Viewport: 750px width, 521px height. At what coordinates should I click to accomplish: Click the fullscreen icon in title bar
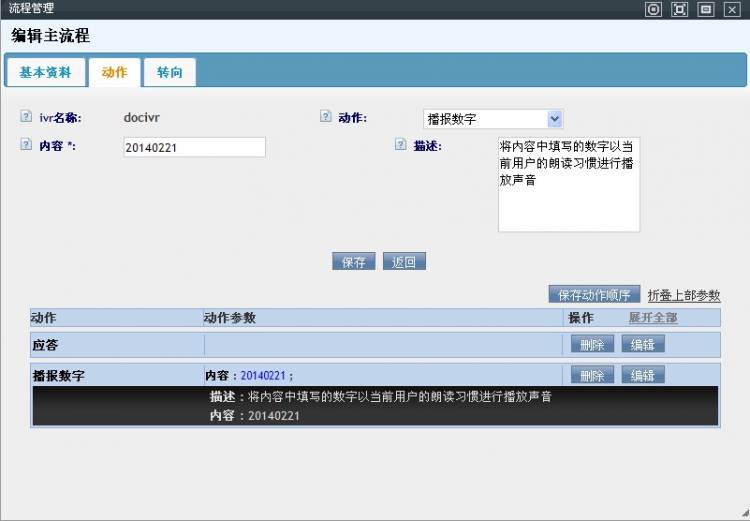click(x=679, y=9)
